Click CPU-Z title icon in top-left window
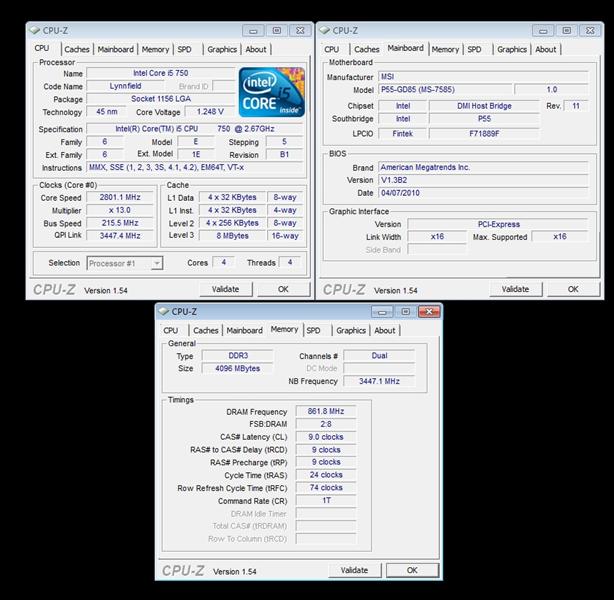614x600 pixels. [38, 30]
